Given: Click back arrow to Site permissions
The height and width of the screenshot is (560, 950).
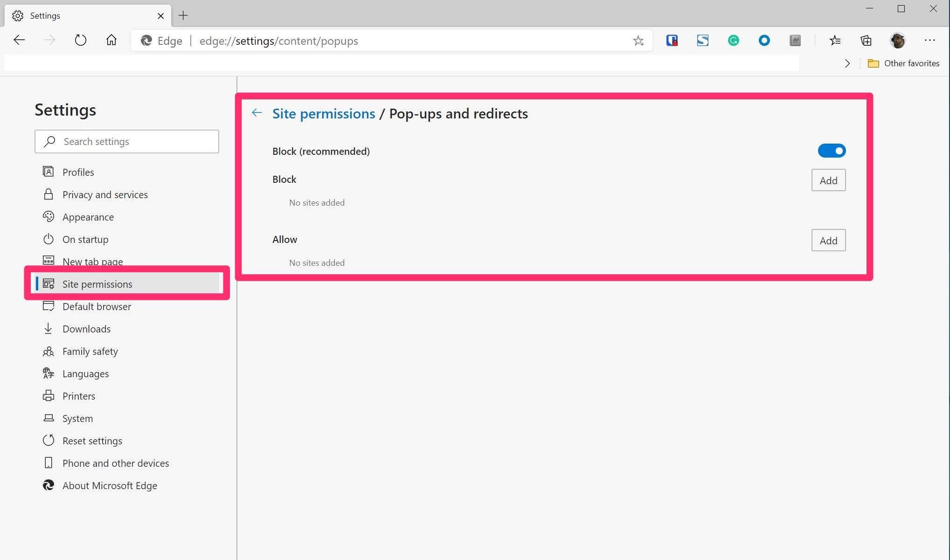Looking at the screenshot, I should coord(257,113).
